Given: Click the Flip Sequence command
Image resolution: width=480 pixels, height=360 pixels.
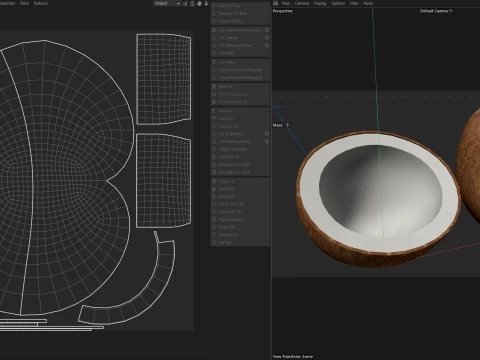Looking at the screenshot, I should (x=240, y=219).
